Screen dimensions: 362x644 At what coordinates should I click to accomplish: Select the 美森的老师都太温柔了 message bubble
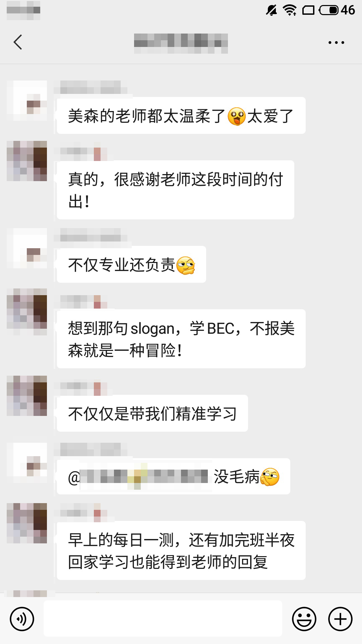tap(181, 115)
